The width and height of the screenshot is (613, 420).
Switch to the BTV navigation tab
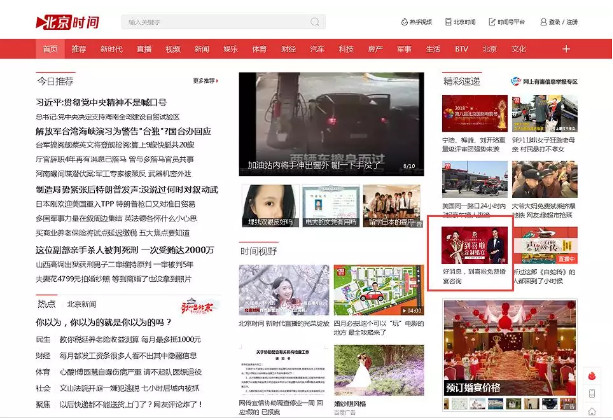coord(461,48)
